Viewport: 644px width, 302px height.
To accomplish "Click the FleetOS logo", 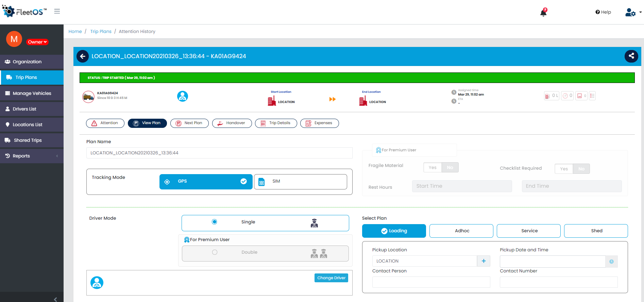I will tap(24, 12).
